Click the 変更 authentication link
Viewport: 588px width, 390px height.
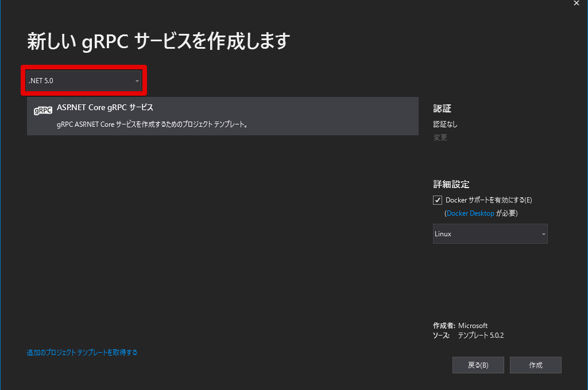(440, 138)
